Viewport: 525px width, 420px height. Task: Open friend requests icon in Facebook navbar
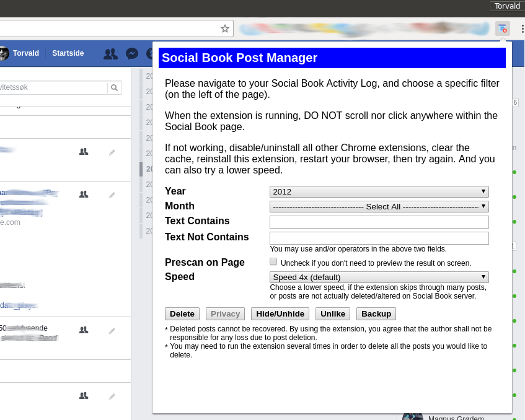pos(110,54)
